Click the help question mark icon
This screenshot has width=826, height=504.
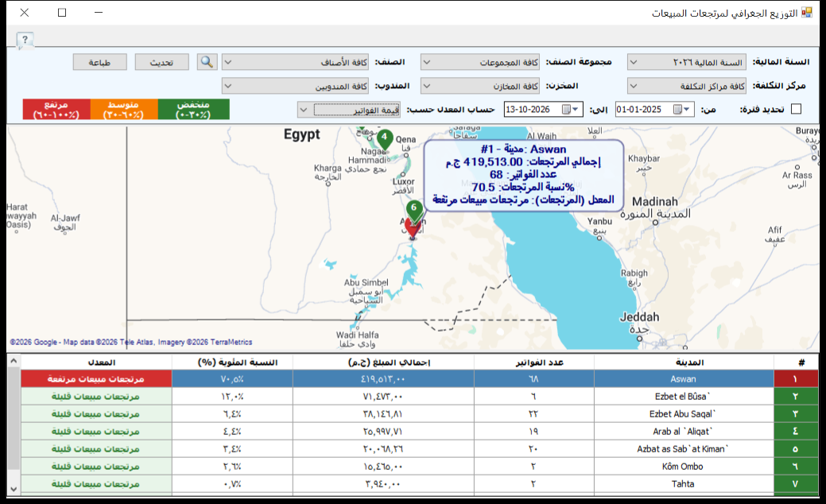tap(25, 40)
